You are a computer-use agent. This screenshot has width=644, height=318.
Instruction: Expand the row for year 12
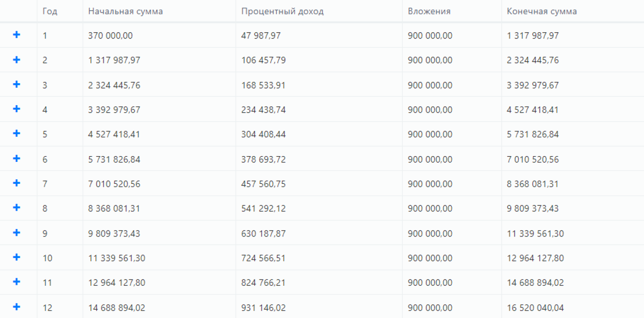coord(17,307)
